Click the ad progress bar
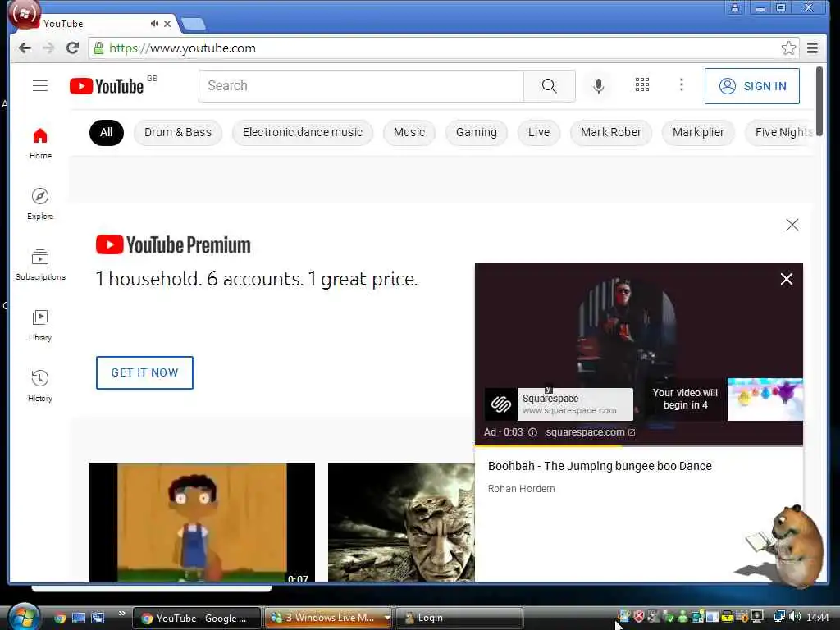Image resolution: width=840 pixels, height=630 pixels. pyautogui.click(x=638, y=445)
